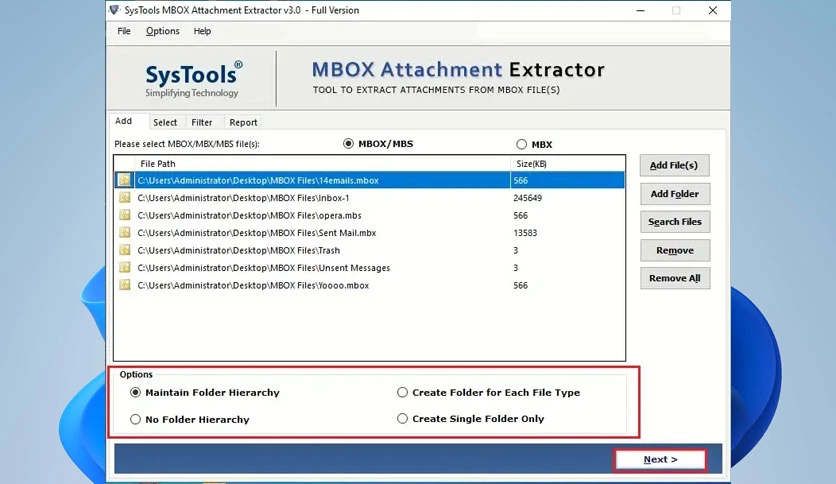
Task: Click the mailbox icon beside Inbox-1
Action: click(125, 198)
